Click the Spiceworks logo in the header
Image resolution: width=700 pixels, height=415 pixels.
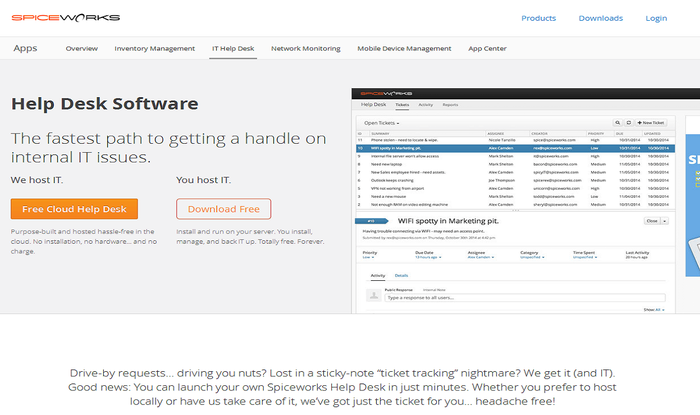(x=65, y=17)
